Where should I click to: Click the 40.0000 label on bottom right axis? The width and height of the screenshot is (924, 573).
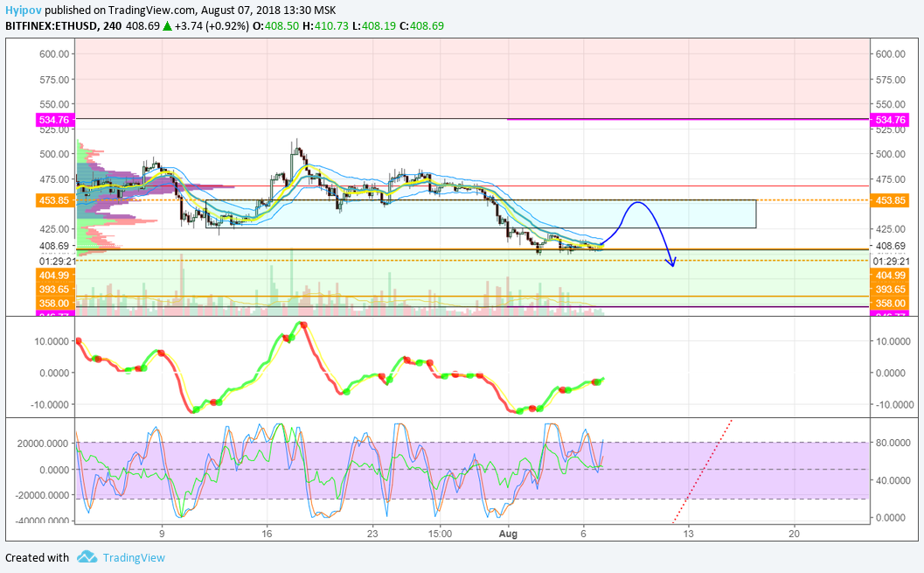(x=891, y=481)
